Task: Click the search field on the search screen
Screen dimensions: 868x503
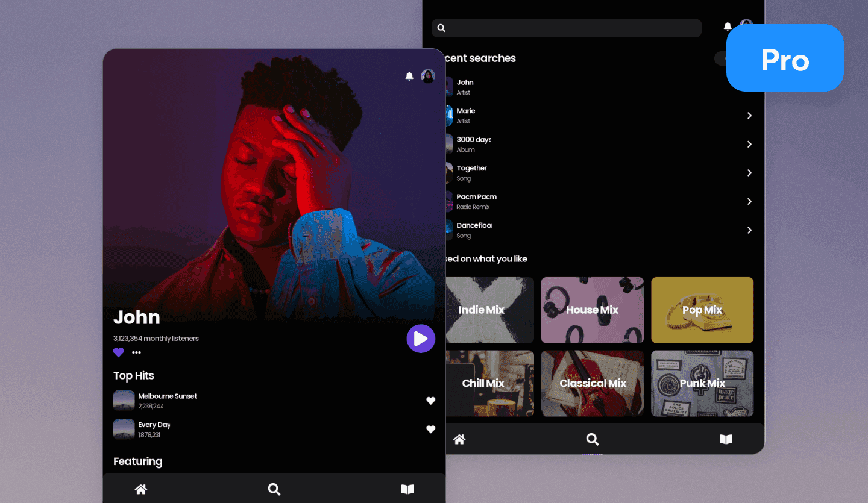Action: coord(567,28)
